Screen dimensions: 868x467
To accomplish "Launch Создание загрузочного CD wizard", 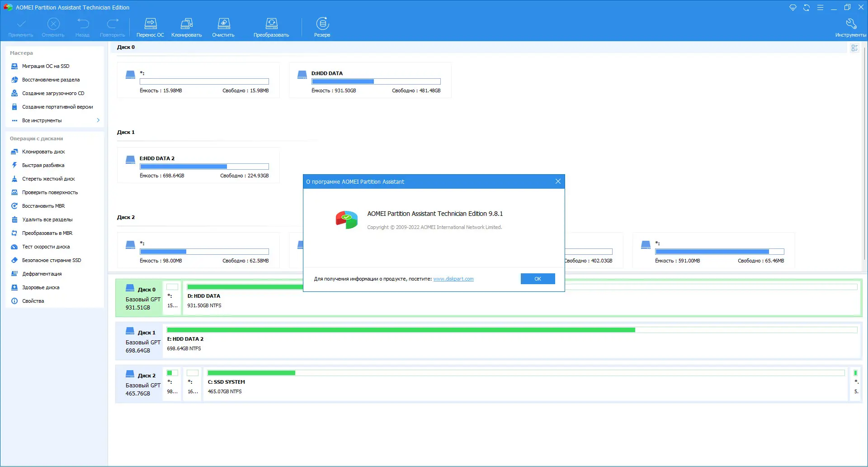I will pos(53,93).
